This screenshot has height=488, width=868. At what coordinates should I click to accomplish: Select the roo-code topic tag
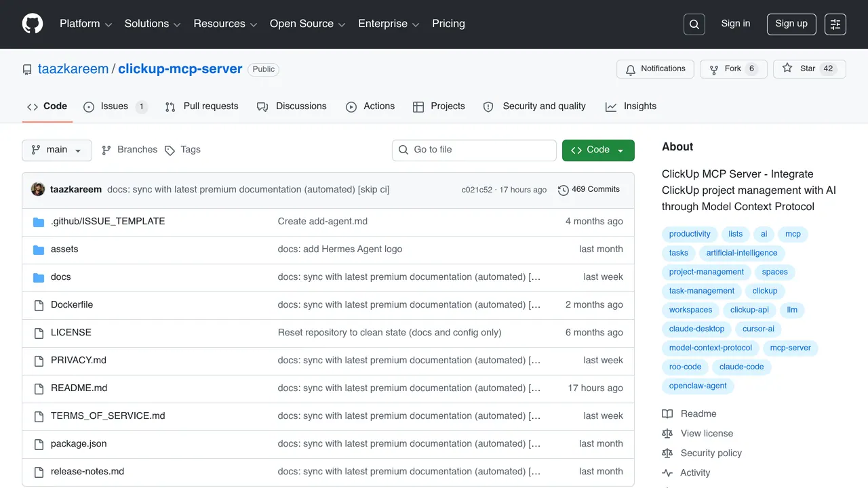(685, 367)
